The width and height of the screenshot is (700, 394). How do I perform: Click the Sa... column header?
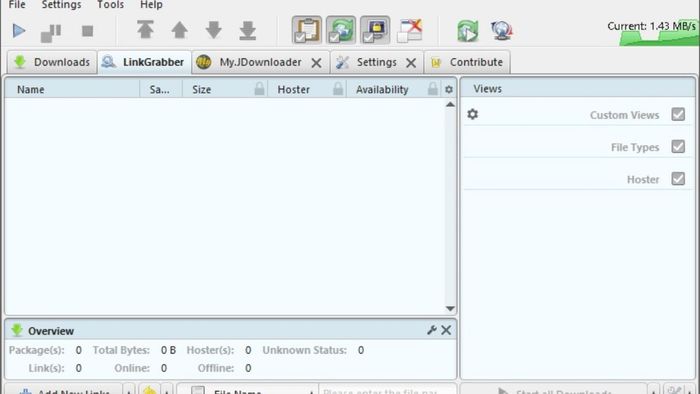(x=161, y=89)
